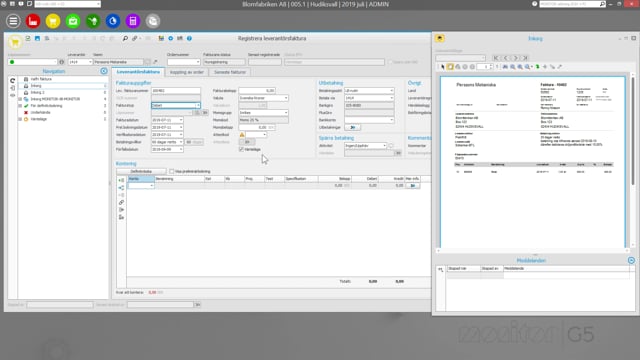
Task: Open the Fakturadatum date dropdown
Action: (181, 120)
